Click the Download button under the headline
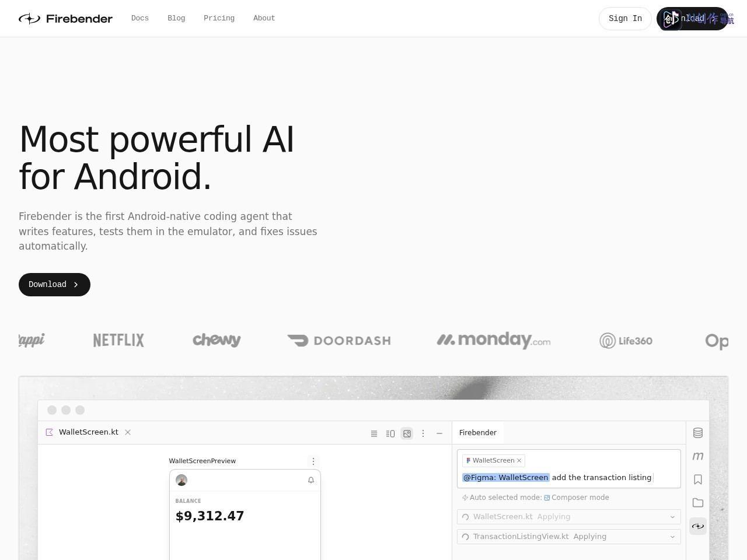747x560 pixels. click(x=54, y=285)
